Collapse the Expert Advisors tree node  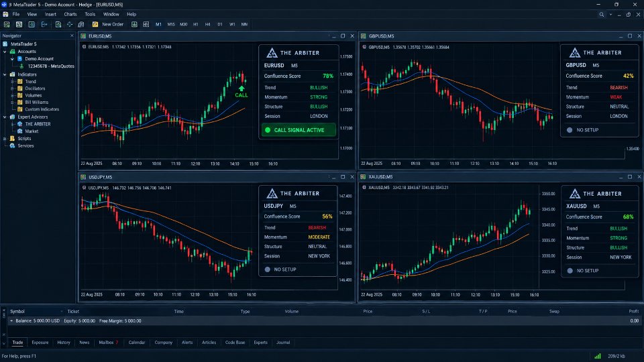pos(5,117)
